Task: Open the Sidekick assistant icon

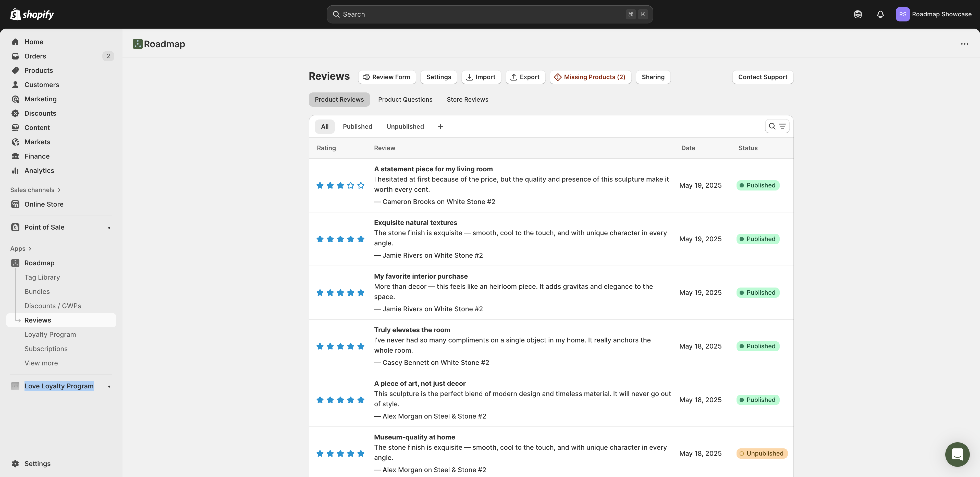Action: point(857,15)
